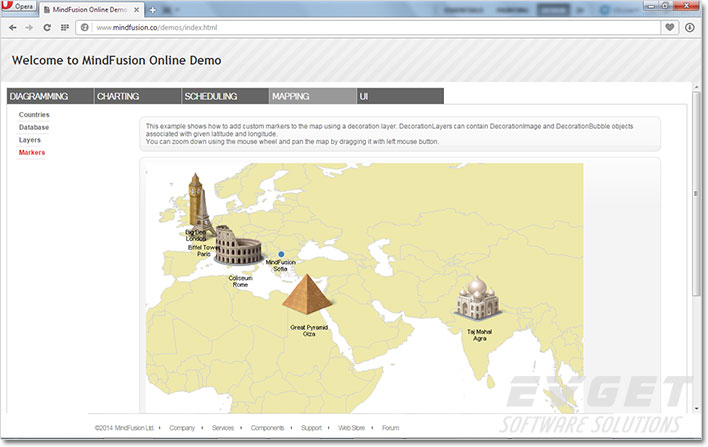Image resolution: width=708 pixels, height=447 pixels.
Task: Click the globe site info icon
Action: (x=84, y=28)
